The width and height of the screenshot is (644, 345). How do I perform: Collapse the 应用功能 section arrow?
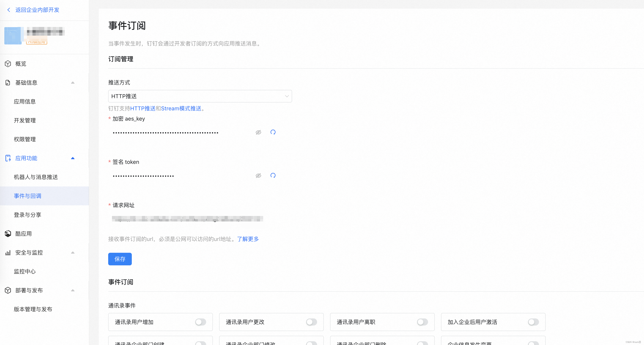pyautogui.click(x=73, y=158)
